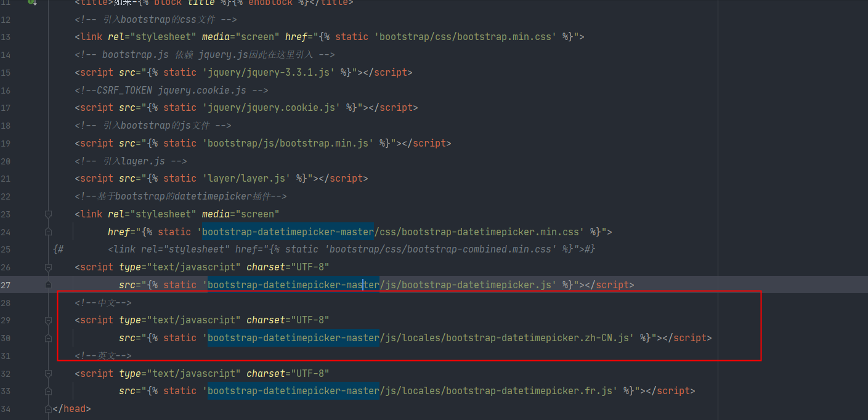The height and width of the screenshot is (420, 868).
Task: Click line number 15 in the gutter
Action: pos(6,73)
